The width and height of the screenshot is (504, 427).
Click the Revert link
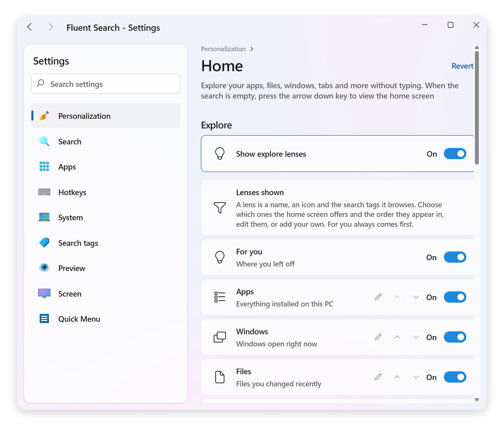point(462,66)
